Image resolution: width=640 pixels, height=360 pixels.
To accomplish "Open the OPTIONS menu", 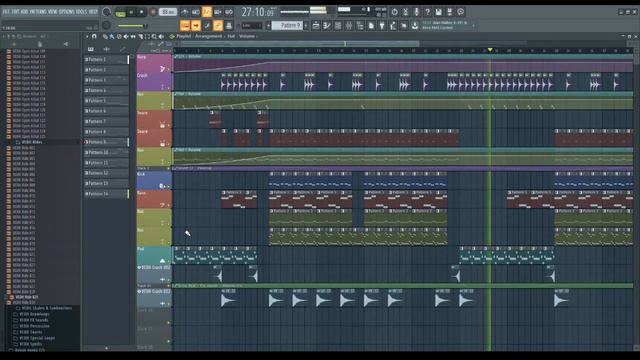I will click(67, 12).
